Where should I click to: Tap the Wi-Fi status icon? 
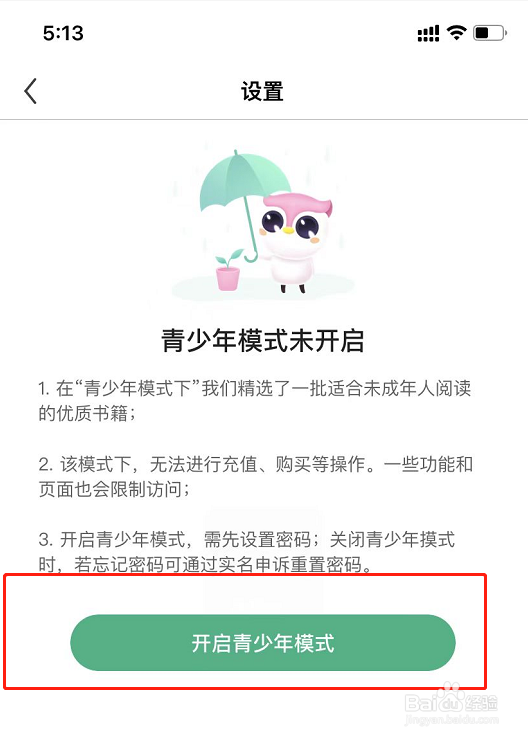pos(456,32)
